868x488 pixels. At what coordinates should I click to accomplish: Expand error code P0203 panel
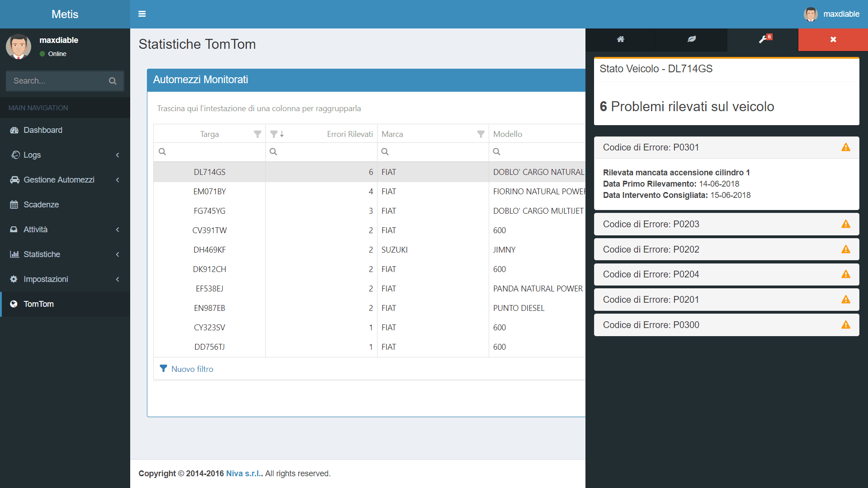click(x=726, y=224)
